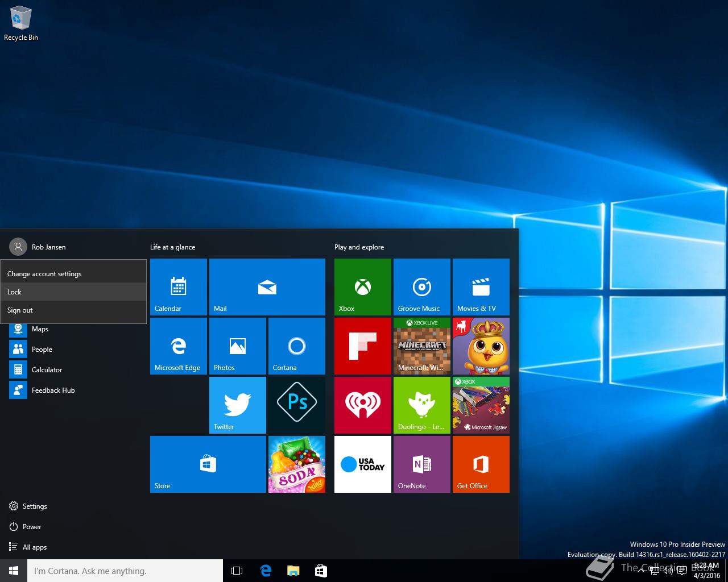Click the Life at a glance heading
This screenshot has height=582, width=728.
click(x=172, y=247)
